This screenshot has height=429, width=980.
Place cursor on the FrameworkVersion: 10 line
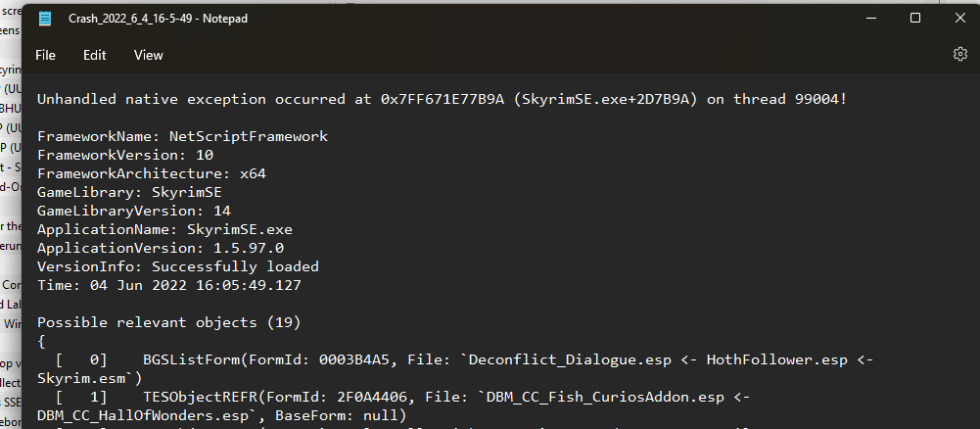coord(125,155)
